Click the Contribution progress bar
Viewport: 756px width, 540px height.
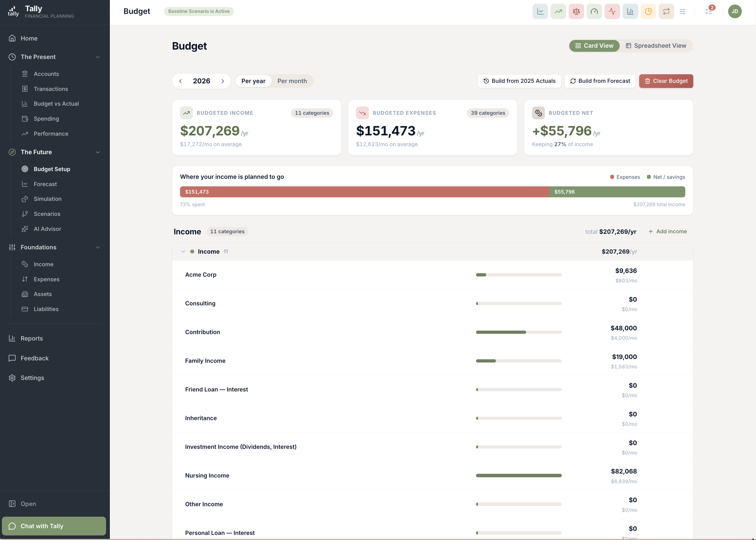click(x=518, y=332)
